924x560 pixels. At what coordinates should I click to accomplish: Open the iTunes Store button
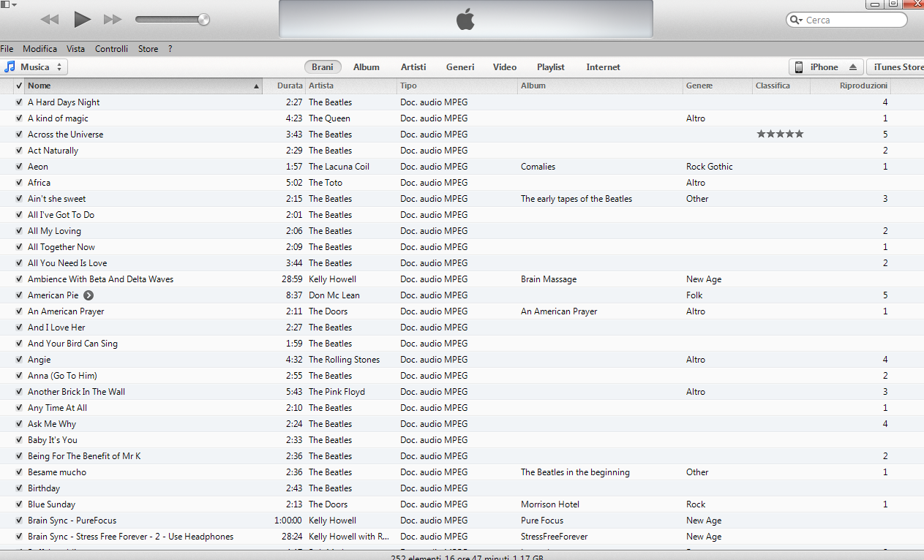(898, 67)
